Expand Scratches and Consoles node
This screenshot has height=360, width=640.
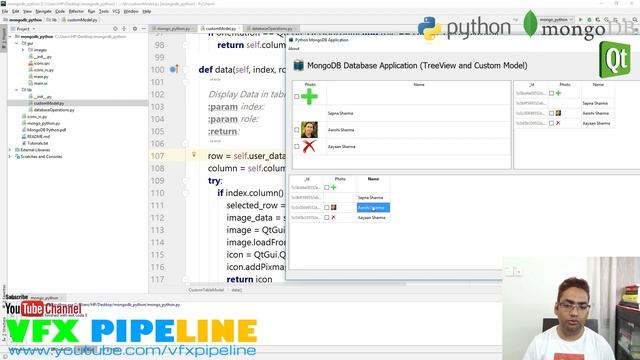click(x=10, y=156)
